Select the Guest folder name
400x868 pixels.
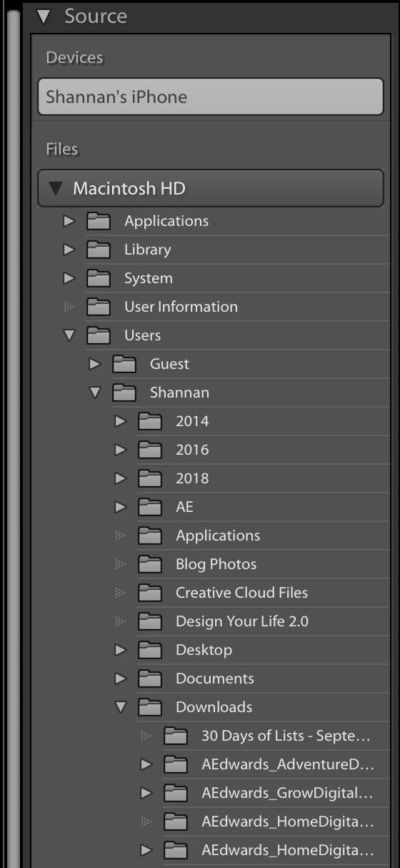coord(169,364)
